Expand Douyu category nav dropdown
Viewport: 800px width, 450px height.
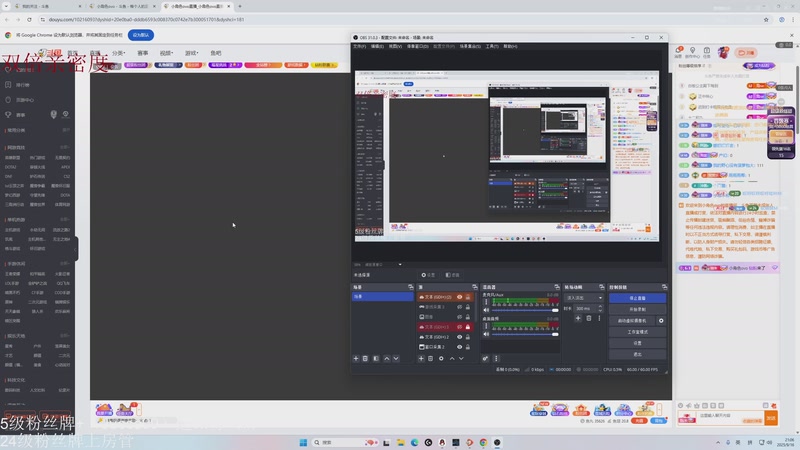[118, 53]
